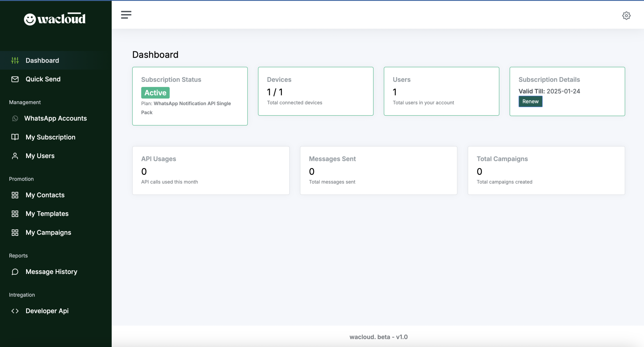Viewport: 644px width, 347px height.
Task: Click the Developer Api code brackets icon
Action: (15, 311)
